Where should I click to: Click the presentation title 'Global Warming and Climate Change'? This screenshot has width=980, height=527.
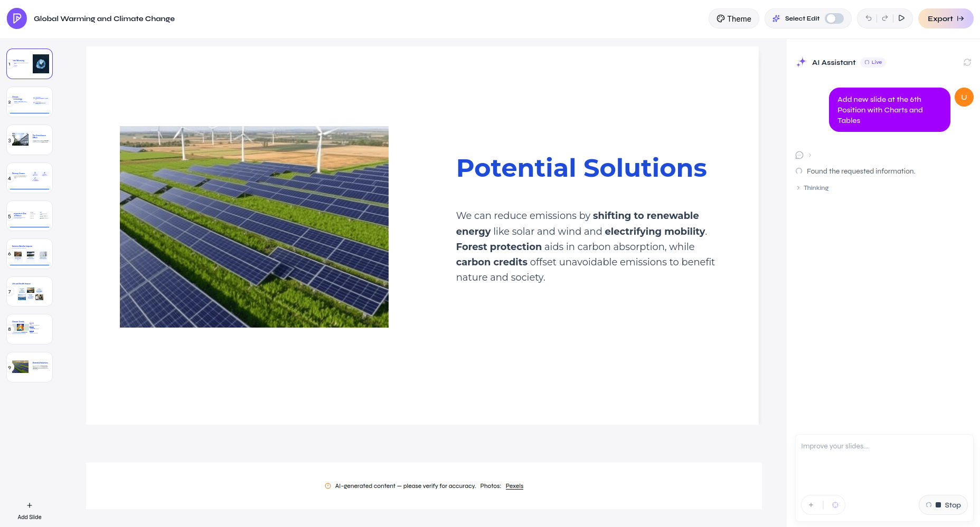coord(104,18)
